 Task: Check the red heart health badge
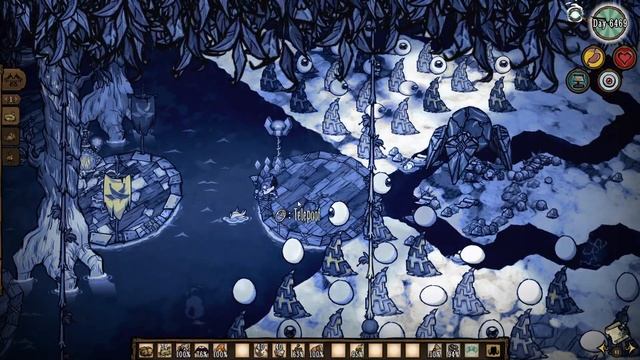[x=624, y=58]
